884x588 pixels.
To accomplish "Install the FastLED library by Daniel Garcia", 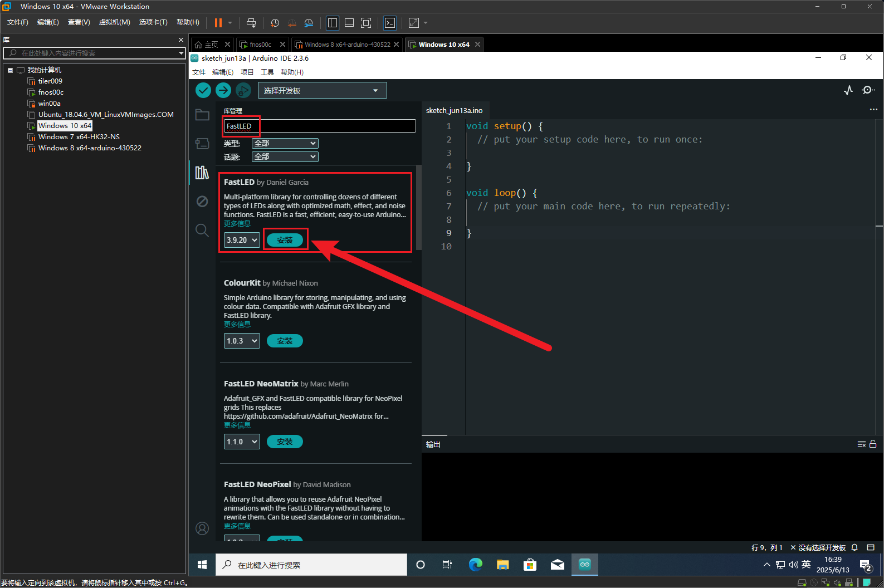I will [285, 240].
